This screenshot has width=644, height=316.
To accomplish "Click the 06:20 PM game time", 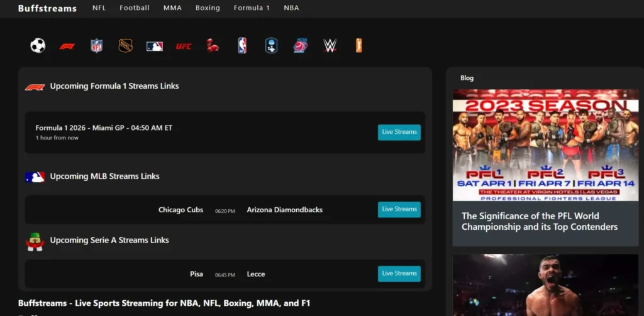I will pos(225,211).
